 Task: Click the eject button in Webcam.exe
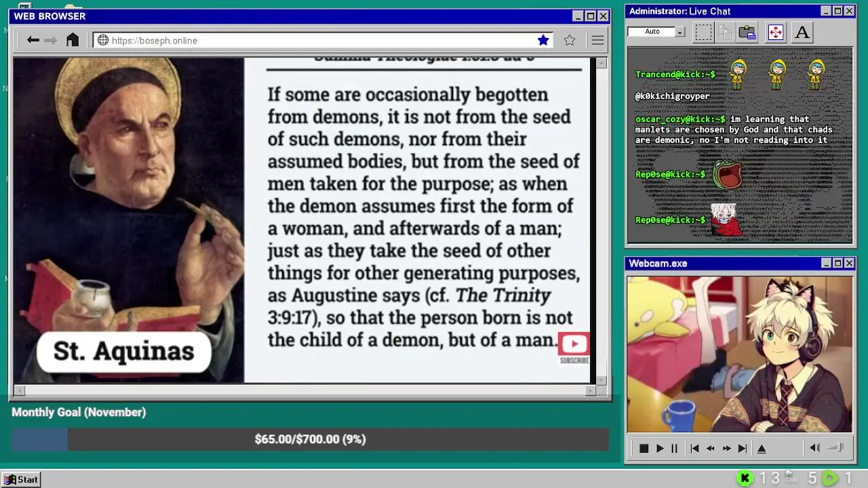(x=762, y=449)
